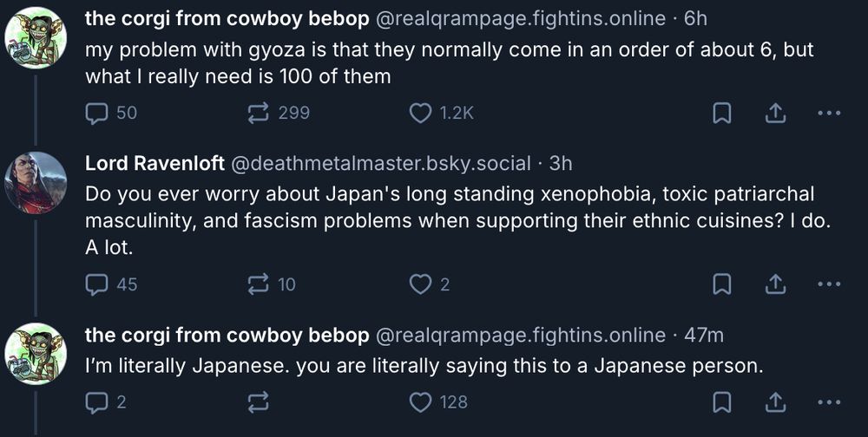Like Lord Ravenloft's post
This screenshot has height=437, width=868.
tap(421, 284)
